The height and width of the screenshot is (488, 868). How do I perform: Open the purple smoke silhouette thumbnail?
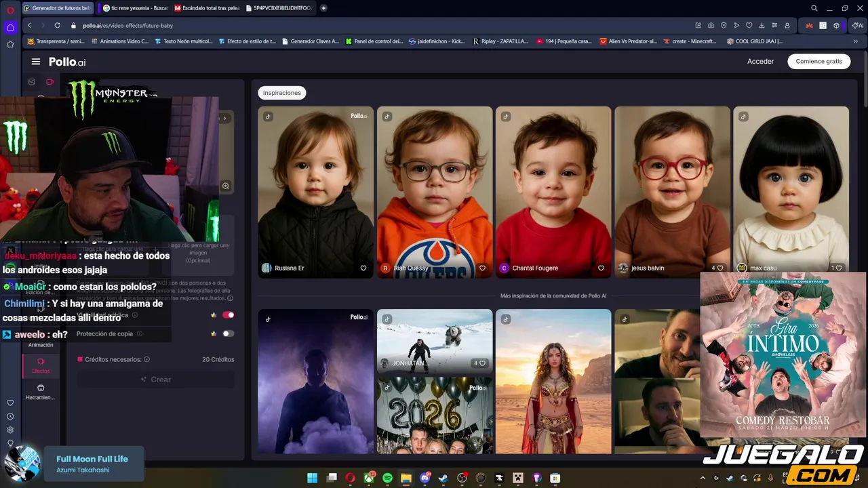click(315, 382)
